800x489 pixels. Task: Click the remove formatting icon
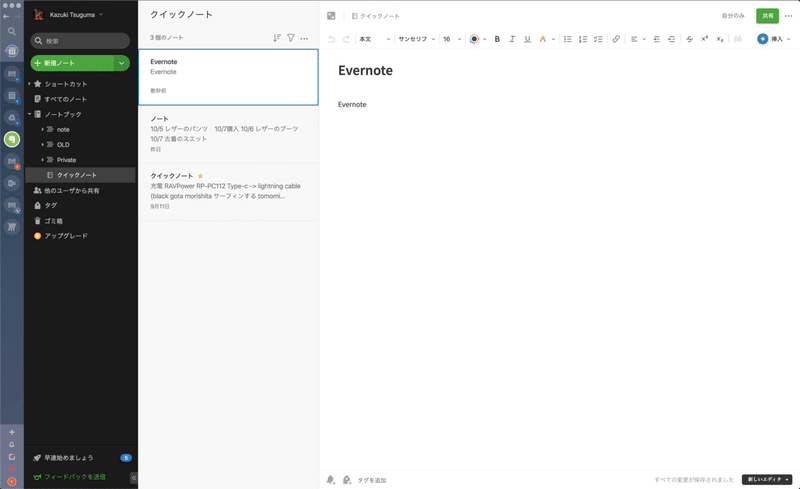pos(738,39)
